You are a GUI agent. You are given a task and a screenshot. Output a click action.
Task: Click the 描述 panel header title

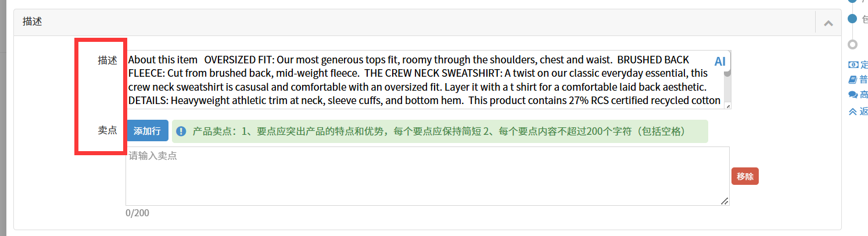pyautogui.click(x=32, y=22)
